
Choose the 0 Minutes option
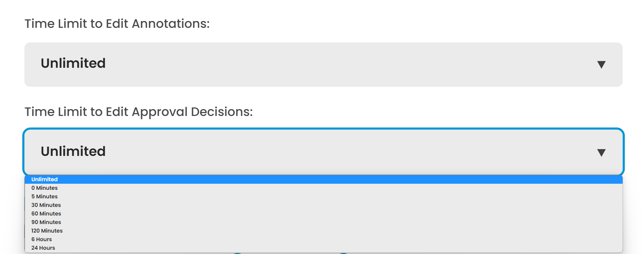(x=45, y=188)
